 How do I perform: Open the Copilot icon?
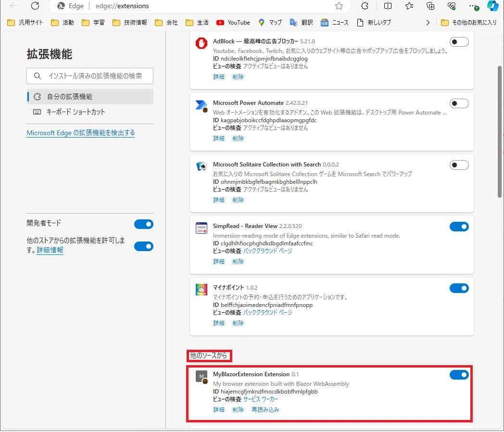pos(492,6)
